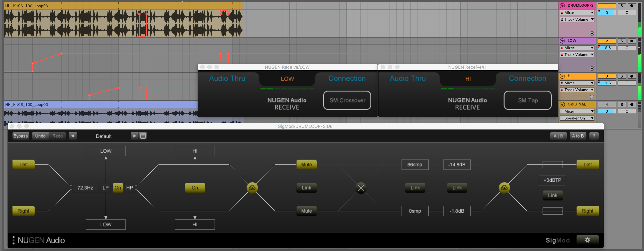
Task: Open ORIGINAL track Mixer chooser
Action: click(577, 111)
